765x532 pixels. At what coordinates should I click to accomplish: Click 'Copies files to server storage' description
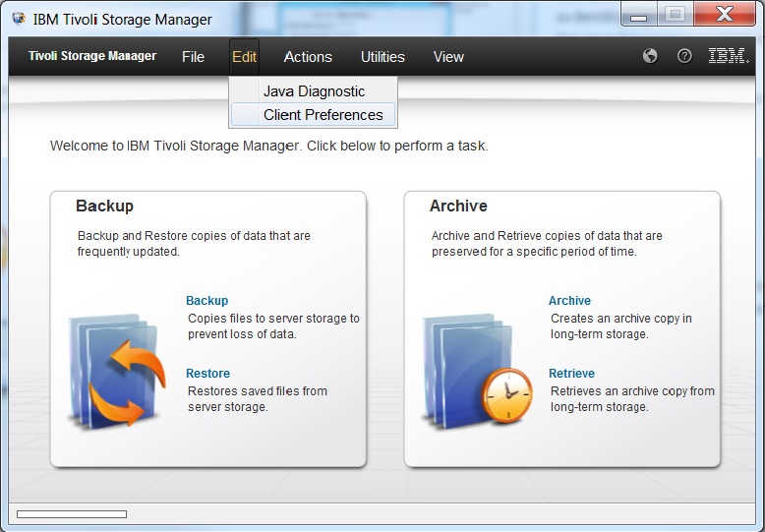click(273, 326)
